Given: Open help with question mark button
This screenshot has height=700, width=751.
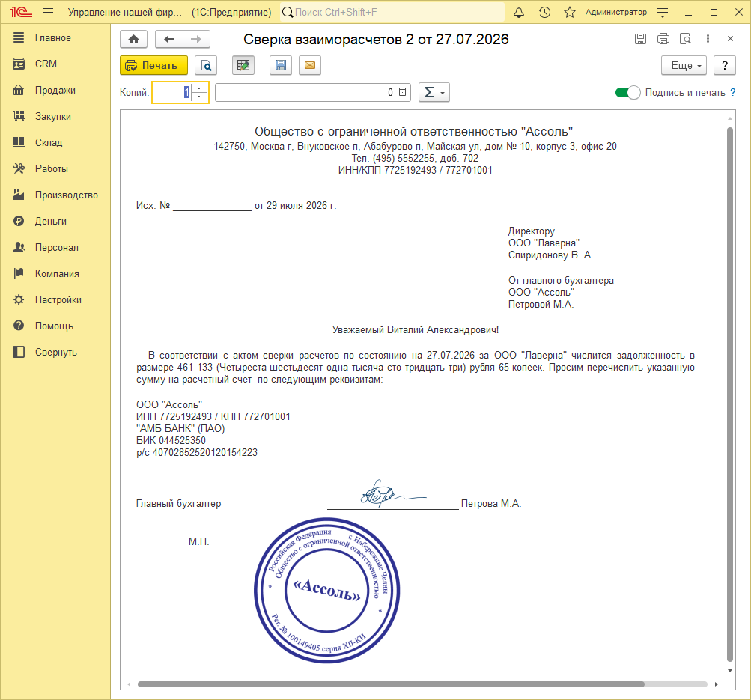Looking at the screenshot, I should (x=725, y=66).
